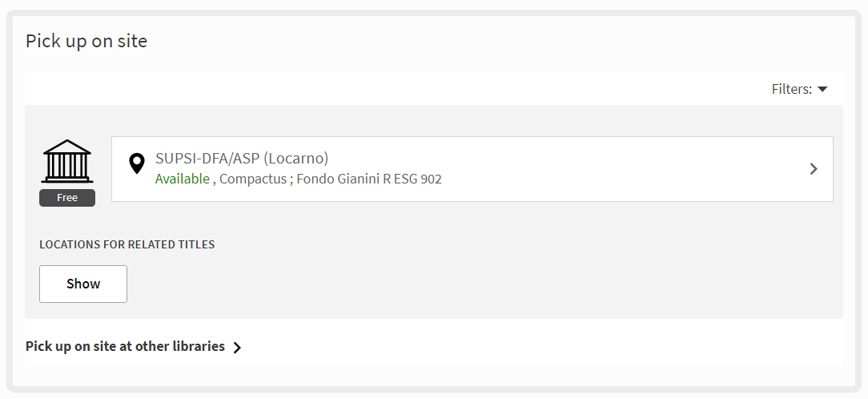Expand the SUPSI-DFA/ASP (Locarno) location row

(x=472, y=169)
